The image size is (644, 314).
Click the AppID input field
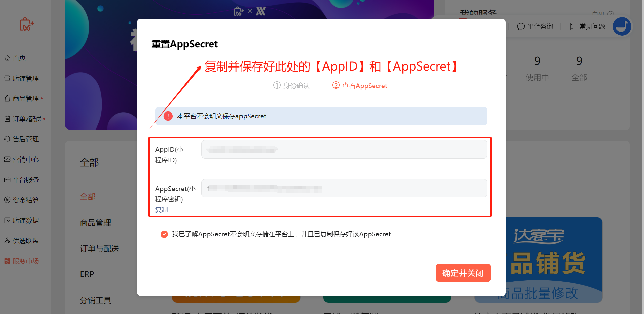click(x=344, y=149)
